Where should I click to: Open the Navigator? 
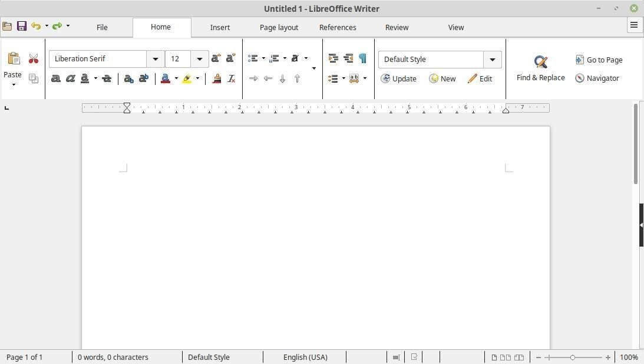[597, 78]
